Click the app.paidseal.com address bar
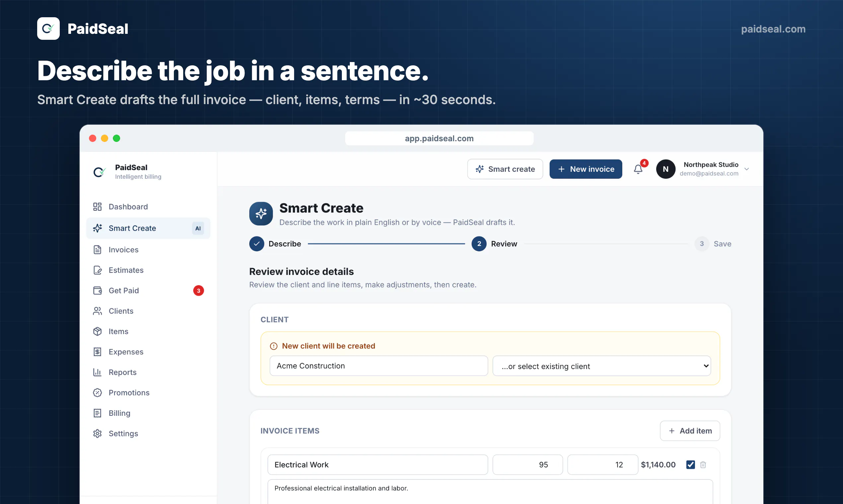Image resolution: width=843 pixels, height=504 pixels. click(439, 138)
